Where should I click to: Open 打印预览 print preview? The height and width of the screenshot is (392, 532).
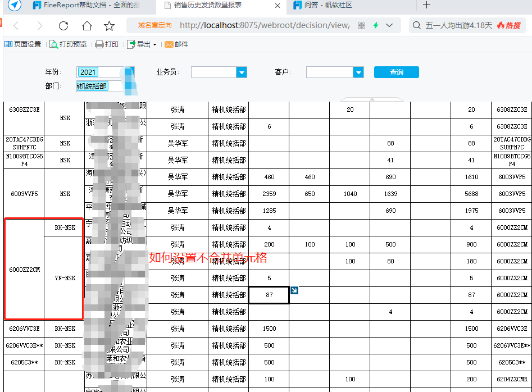tap(68, 44)
